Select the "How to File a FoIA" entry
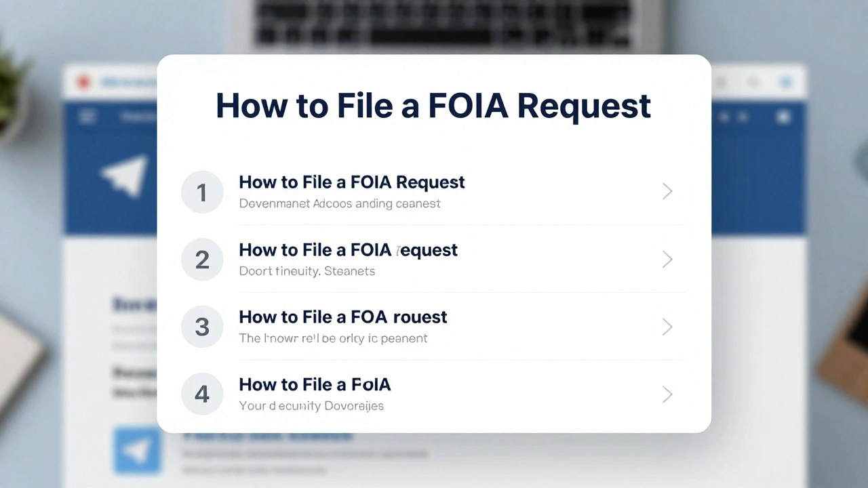This screenshot has height=488, width=868. (x=315, y=385)
